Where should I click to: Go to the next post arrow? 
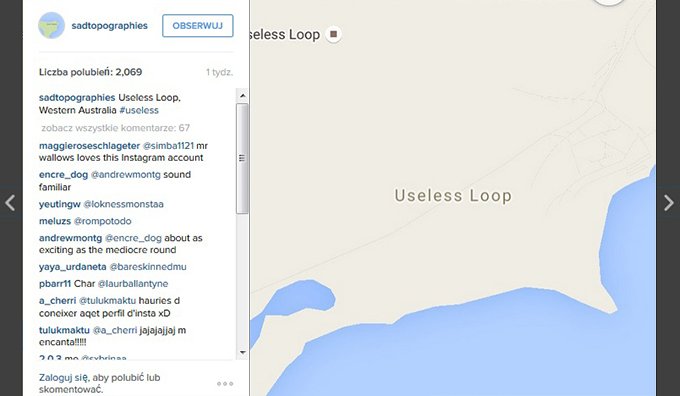tap(668, 203)
